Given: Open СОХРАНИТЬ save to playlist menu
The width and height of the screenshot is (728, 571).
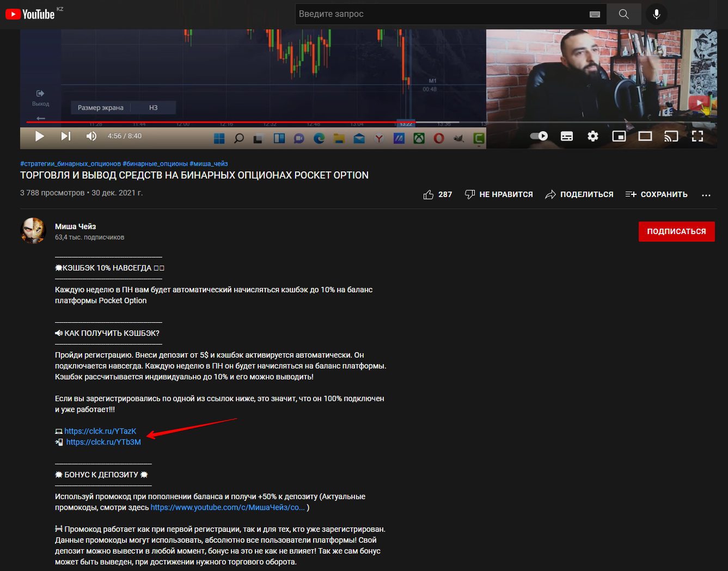Looking at the screenshot, I should point(657,194).
